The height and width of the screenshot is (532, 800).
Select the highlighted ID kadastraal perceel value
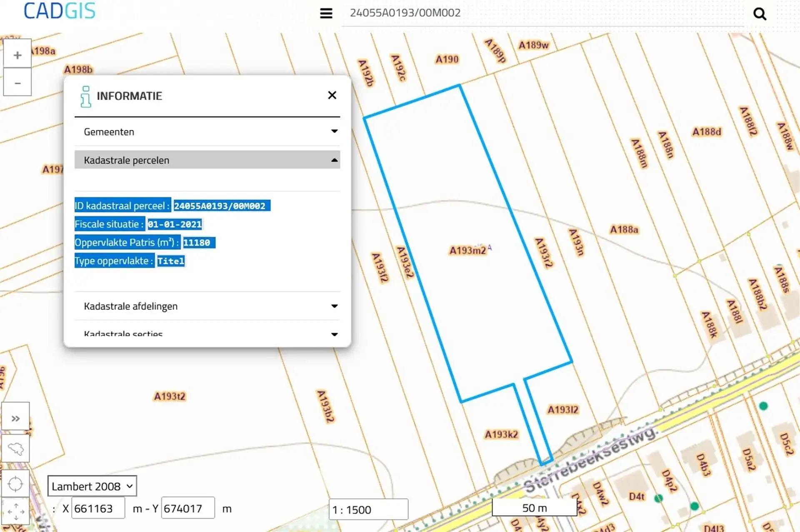(x=221, y=205)
